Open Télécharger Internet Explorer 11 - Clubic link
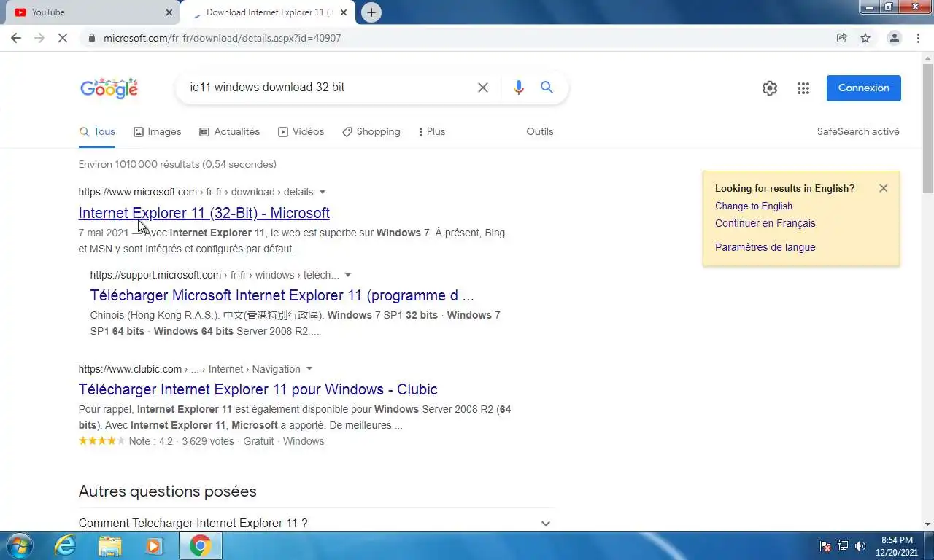This screenshot has height=560, width=934. (x=258, y=389)
